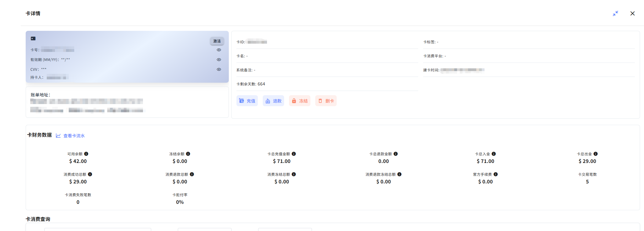This screenshot has width=644, height=231.
Task: Click info icon beside 卡总入金
Action: [494, 154]
